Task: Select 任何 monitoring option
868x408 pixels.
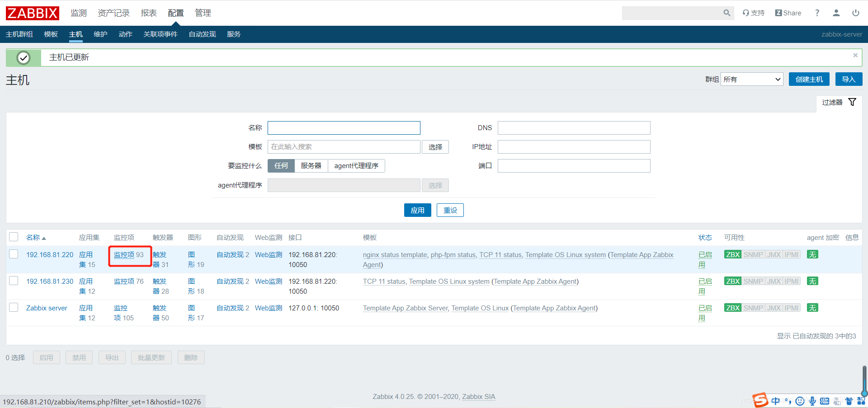Action: click(281, 166)
